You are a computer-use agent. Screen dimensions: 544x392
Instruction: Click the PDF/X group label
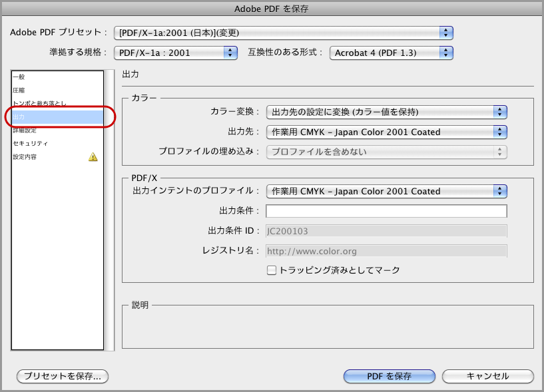point(144,178)
